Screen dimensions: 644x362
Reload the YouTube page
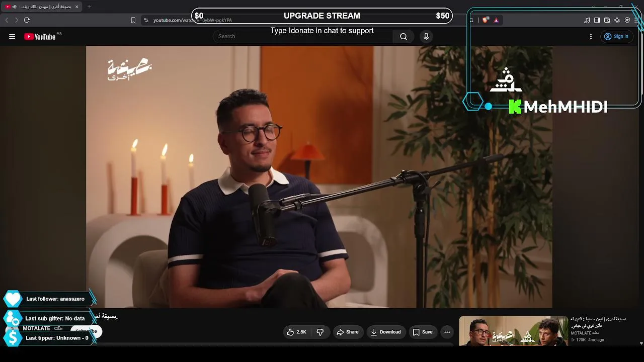(27, 20)
